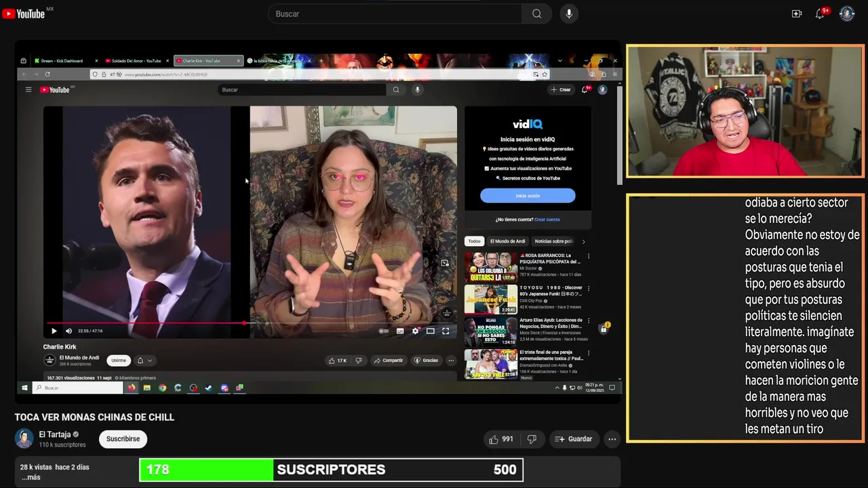Select the Todos filter chip
The image size is (868, 488).
point(474,241)
